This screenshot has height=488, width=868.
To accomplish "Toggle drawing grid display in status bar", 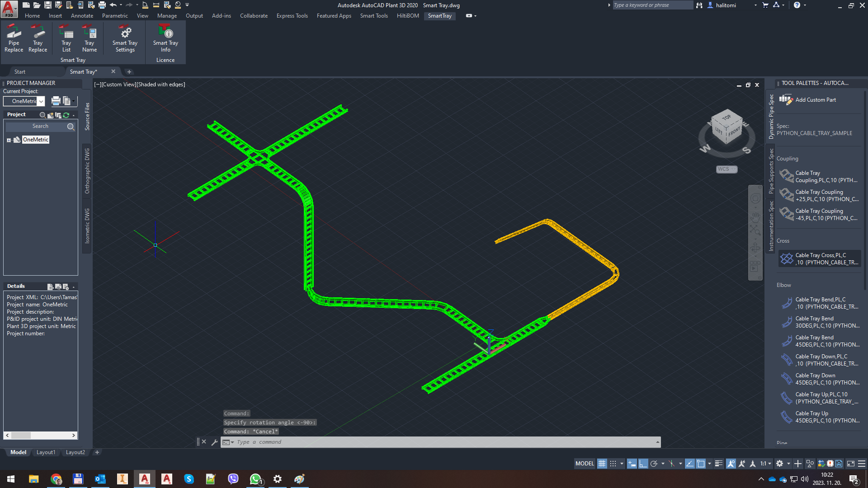I will point(602,464).
